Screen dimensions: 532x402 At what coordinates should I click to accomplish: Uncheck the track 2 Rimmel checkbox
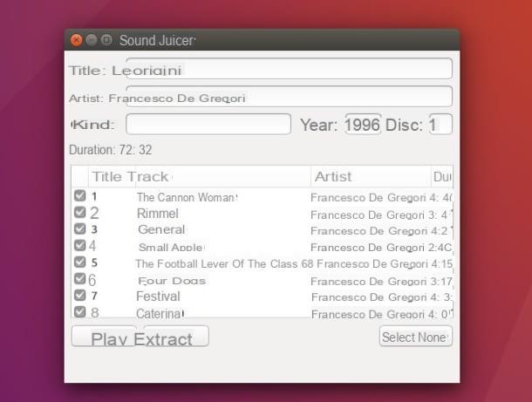pos(79,213)
